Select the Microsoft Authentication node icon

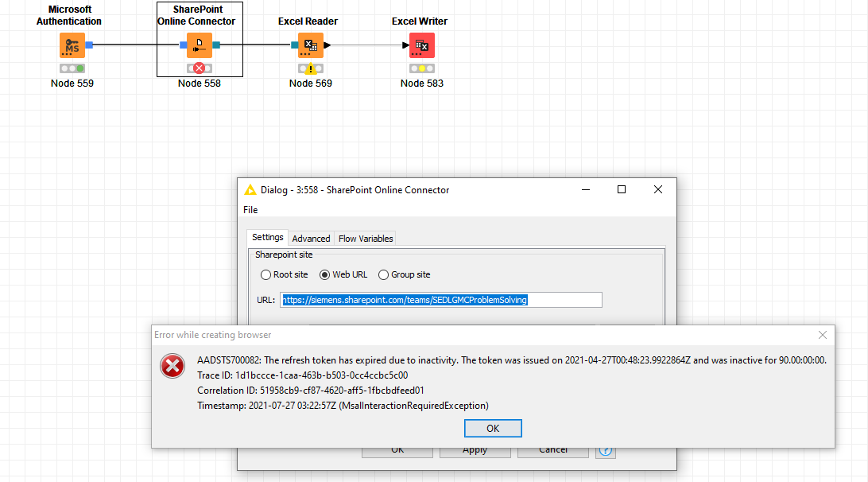72,45
